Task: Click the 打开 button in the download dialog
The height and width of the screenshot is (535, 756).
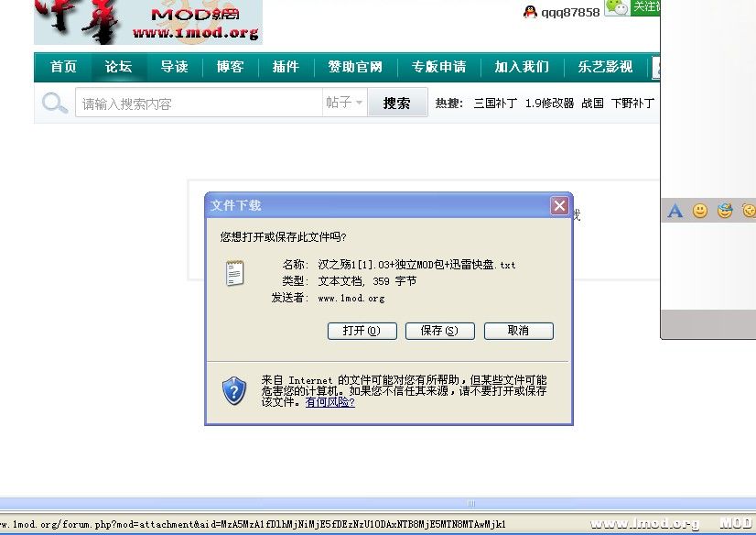Action: [x=361, y=331]
